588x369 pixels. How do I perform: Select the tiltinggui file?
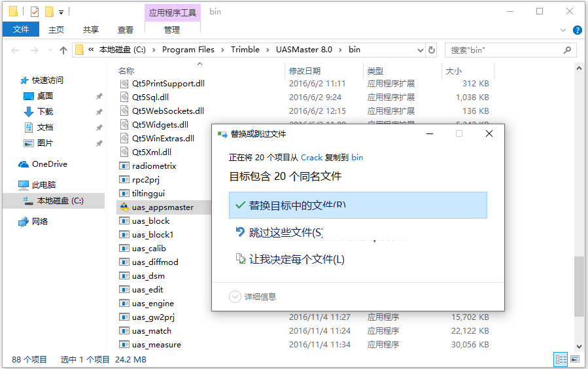click(x=148, y=194)
